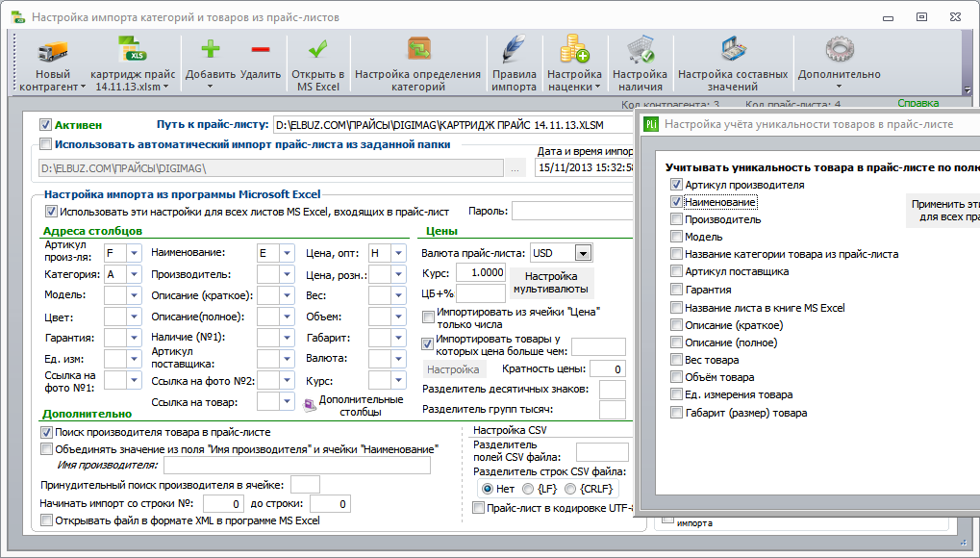Expand the Модель column dropdown
This screenshot has height=558, width=980.
(134, 295)
